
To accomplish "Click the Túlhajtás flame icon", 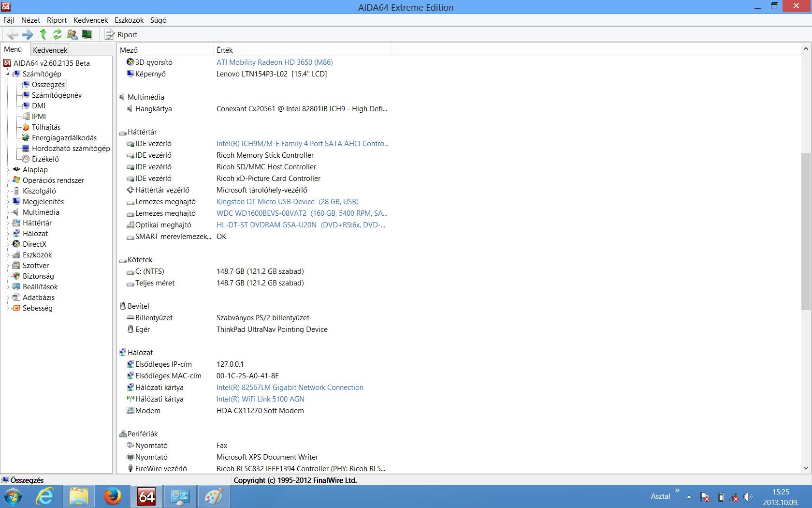I will coord(26,127).
